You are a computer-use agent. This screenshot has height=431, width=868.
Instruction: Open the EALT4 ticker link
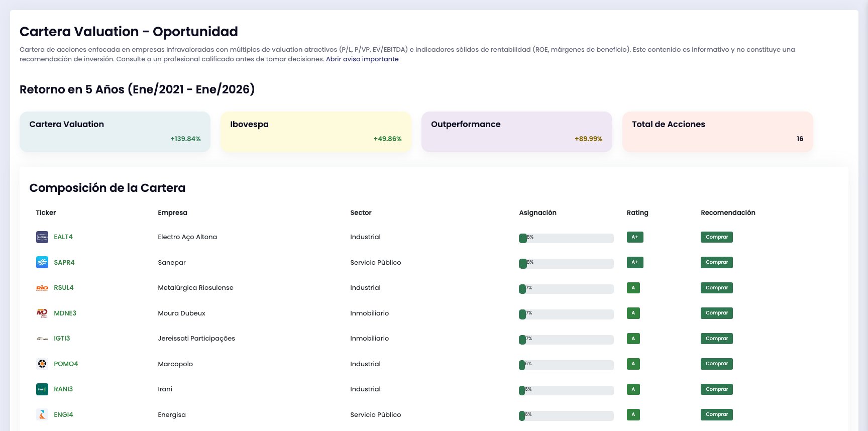click(x=63, y=237)
